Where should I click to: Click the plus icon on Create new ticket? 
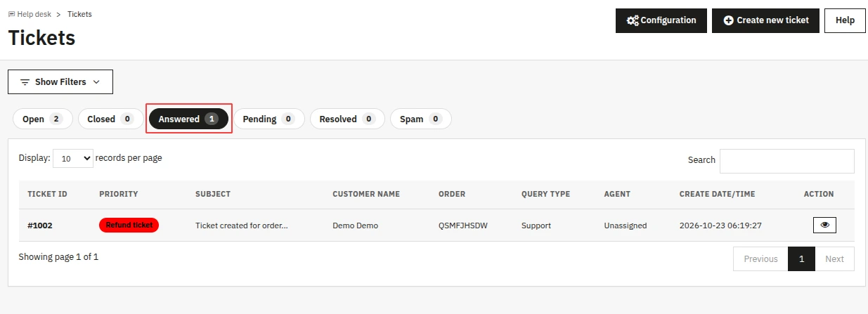[x=729, y=20]
